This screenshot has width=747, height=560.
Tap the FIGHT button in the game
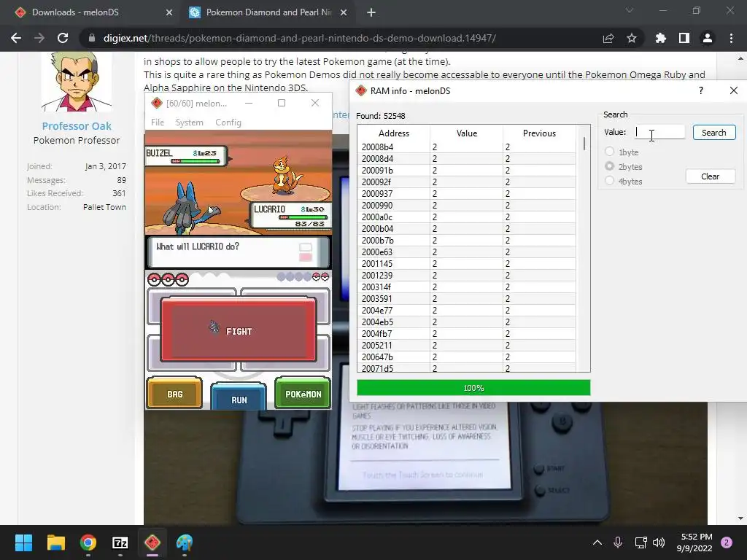tap(239, 330)
